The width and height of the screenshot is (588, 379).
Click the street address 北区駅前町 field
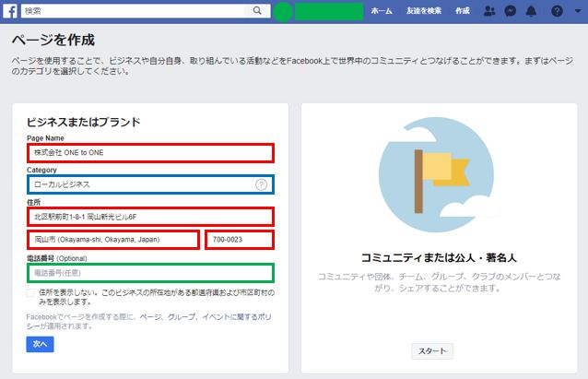tap(150, 217)
